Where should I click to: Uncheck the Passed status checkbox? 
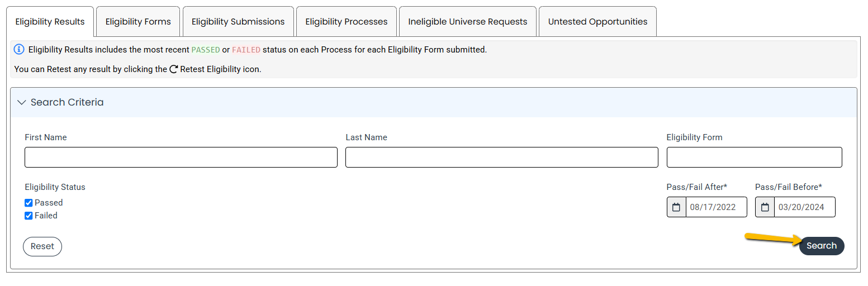click(29, 203)
